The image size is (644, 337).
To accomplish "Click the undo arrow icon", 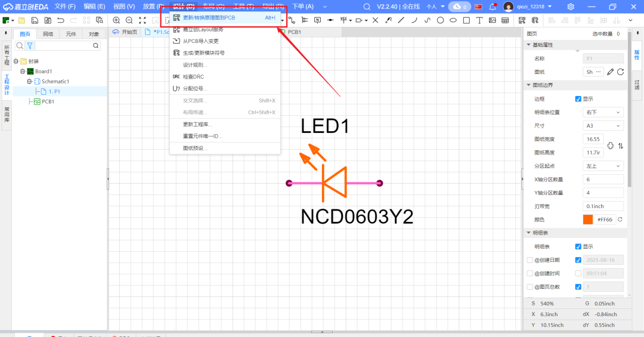I will [x=60, y=20].
